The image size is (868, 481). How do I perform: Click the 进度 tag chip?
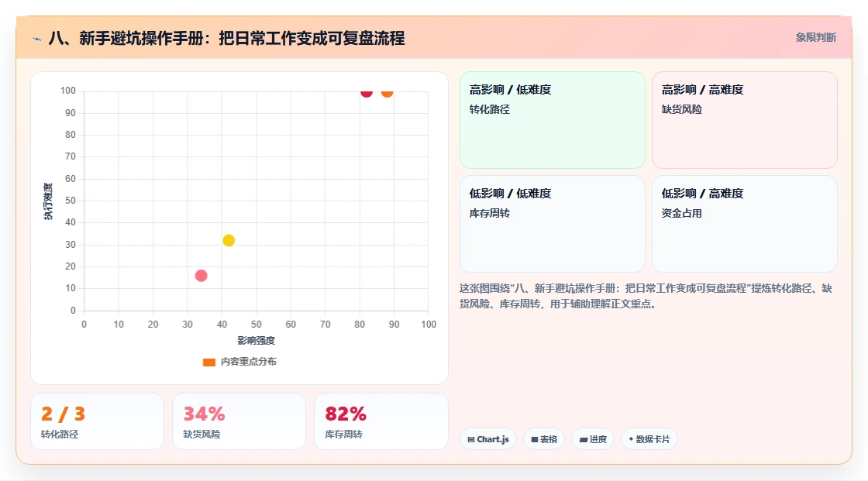593,439
